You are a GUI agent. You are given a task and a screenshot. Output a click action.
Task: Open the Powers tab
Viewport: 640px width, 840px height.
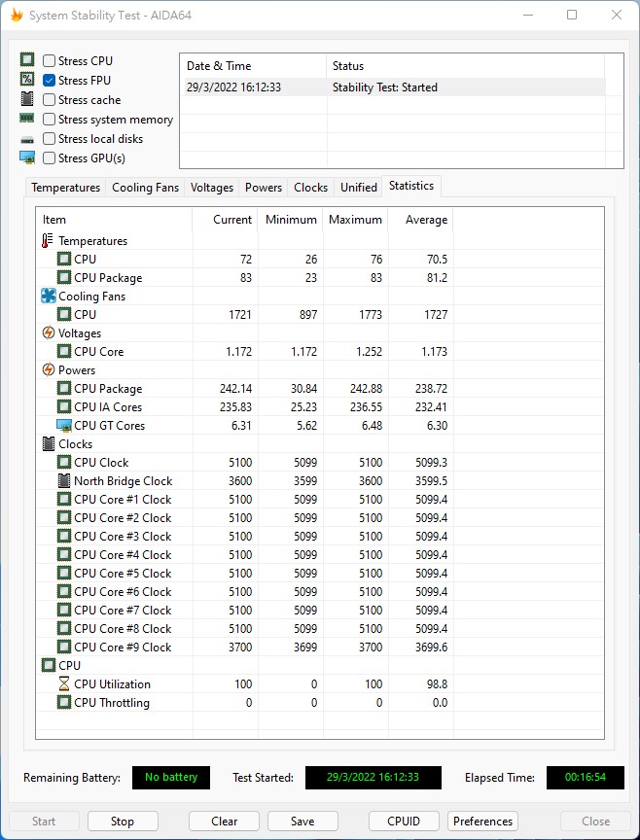pos(264,188)
